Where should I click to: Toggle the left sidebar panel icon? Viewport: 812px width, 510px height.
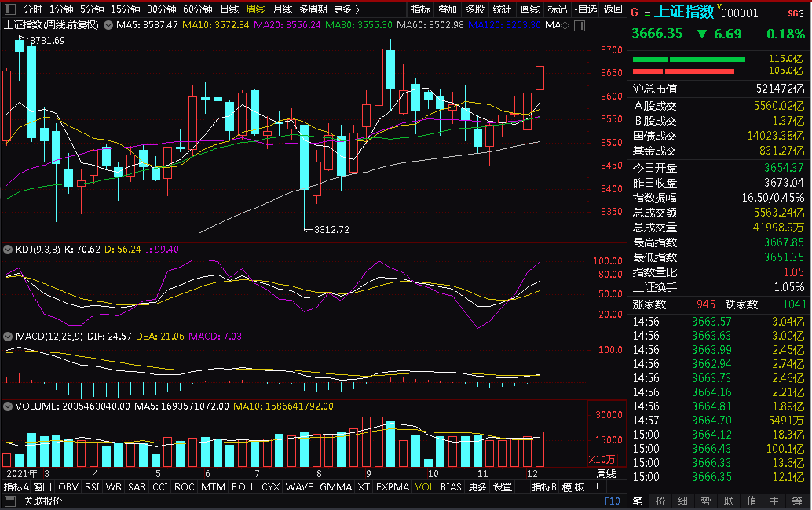10,9
